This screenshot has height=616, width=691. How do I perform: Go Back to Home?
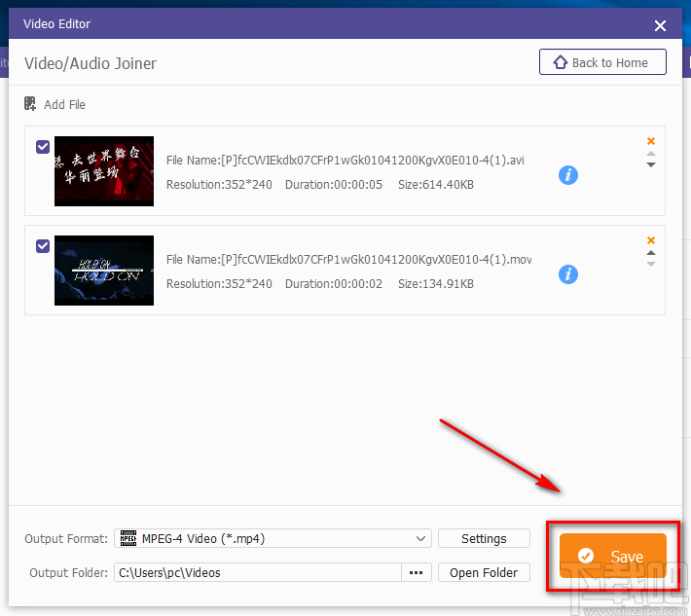(x=602, y=62)
